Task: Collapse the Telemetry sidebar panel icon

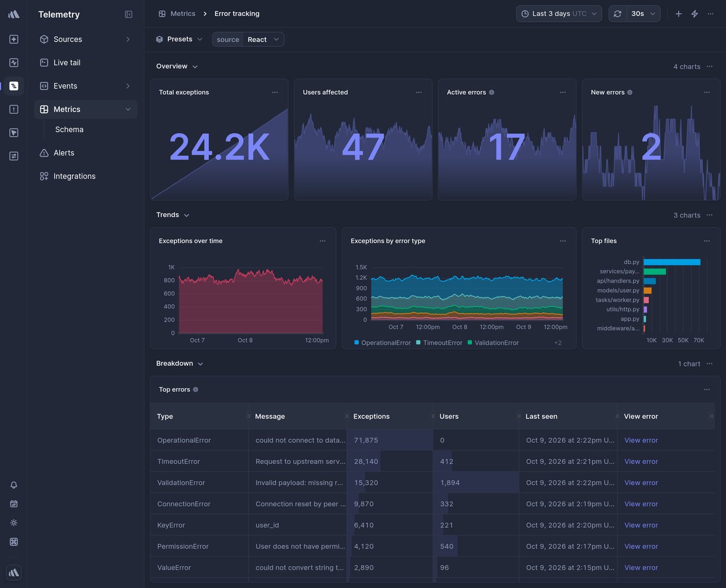Action: click(129, 14)
